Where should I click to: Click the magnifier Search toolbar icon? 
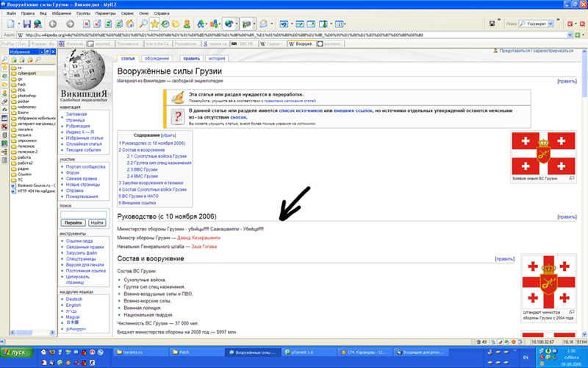click(x=143, y=24)
